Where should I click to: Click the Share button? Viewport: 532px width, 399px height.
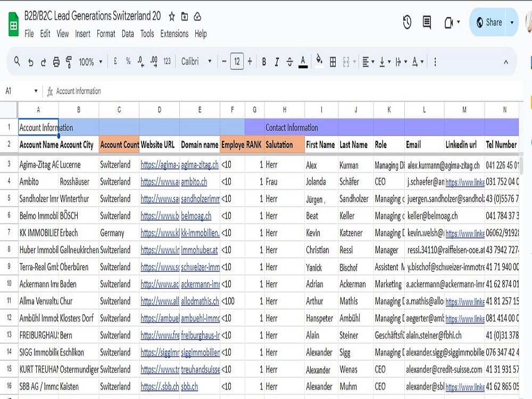(x=488, y=22)
